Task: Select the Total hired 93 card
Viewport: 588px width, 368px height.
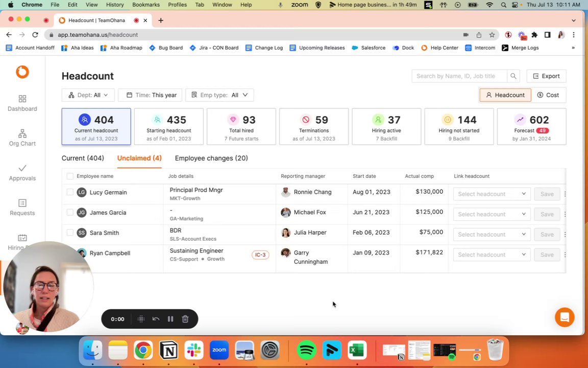Action: click(x=241, y=127)
